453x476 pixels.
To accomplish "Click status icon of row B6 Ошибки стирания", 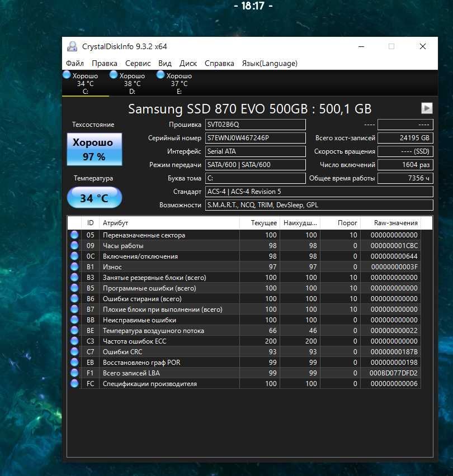I will (x=74, y=298).
